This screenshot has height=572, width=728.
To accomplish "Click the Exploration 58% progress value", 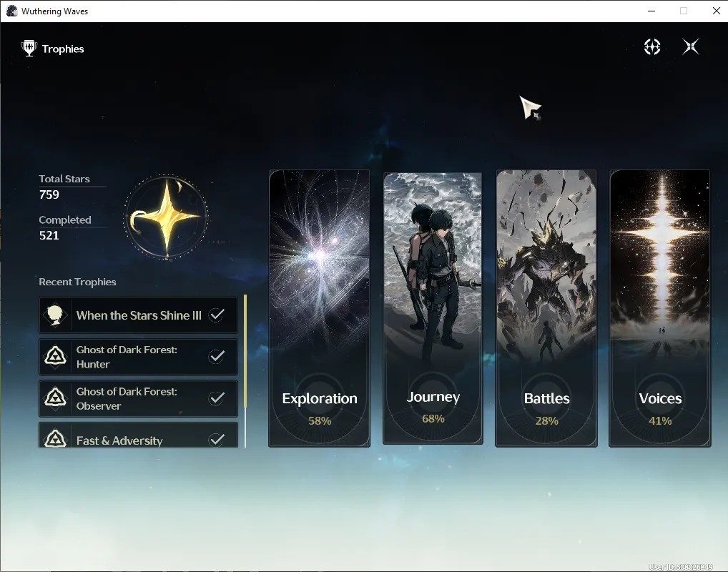I will 320,420.
